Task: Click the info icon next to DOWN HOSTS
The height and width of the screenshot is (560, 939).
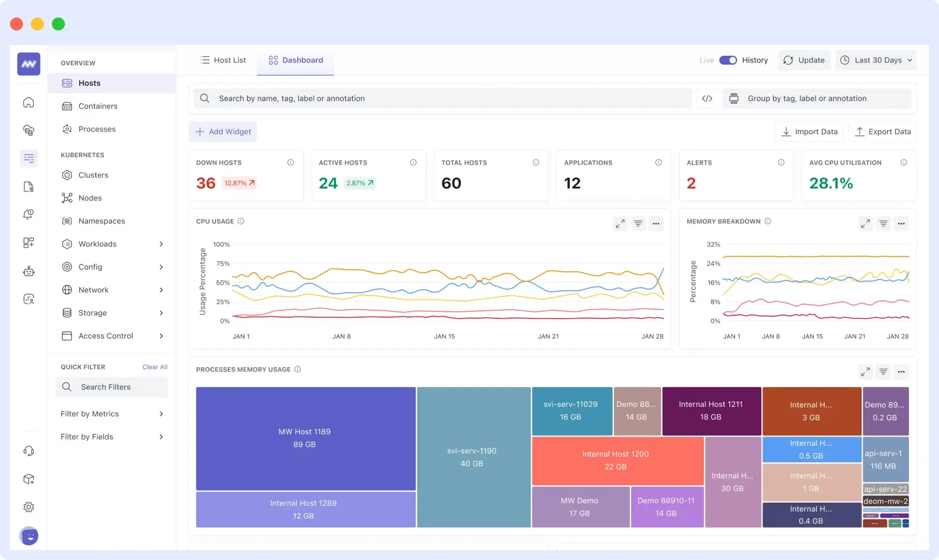Action: (x=291, y=162)
